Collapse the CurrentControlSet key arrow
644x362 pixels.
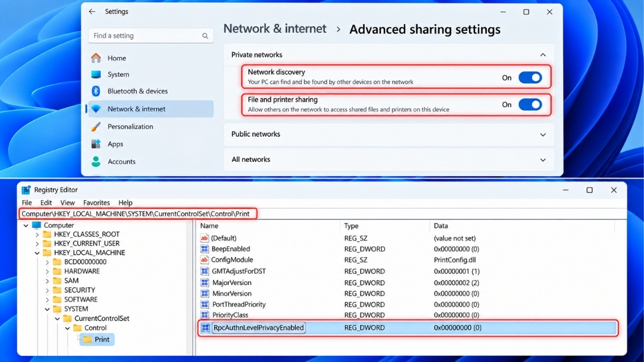point(57,318)
